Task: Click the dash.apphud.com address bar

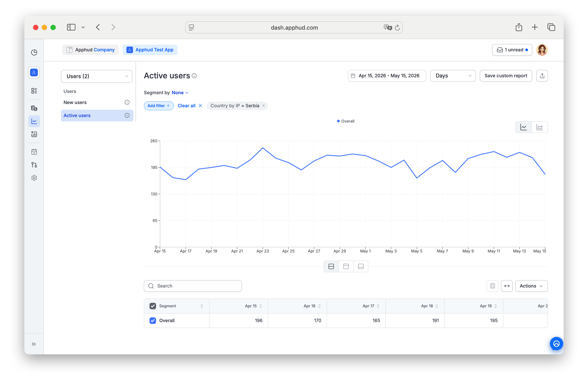Action: 294,27
